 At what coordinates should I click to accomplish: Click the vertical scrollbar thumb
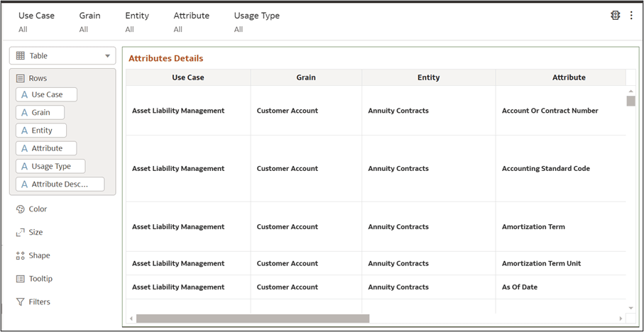pyautogui.click(x=631, y=101)
